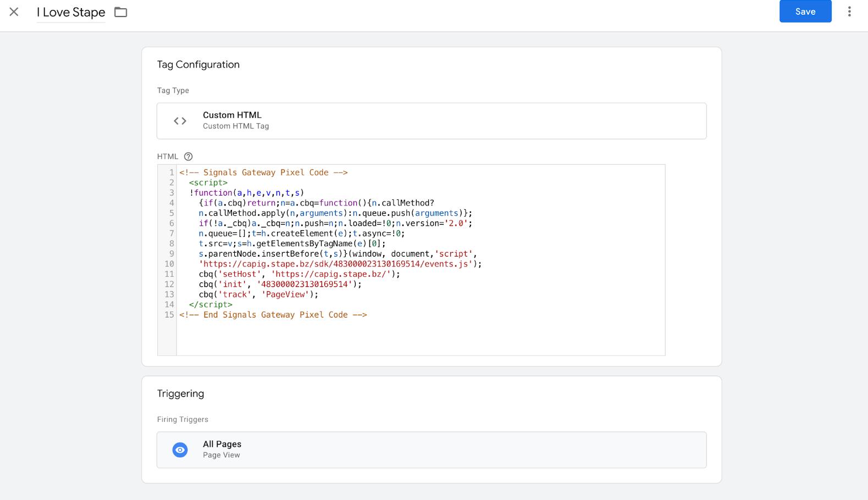Click the opening script tag on line 2

point(208,183)
